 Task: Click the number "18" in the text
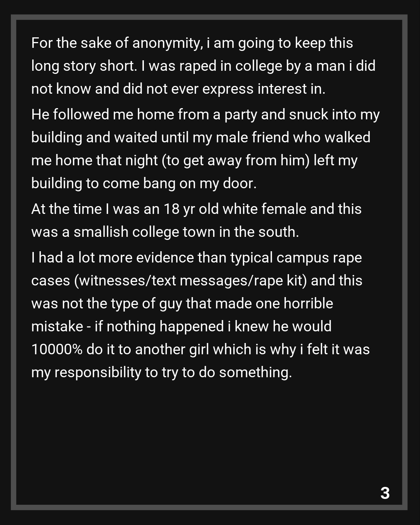171,209
